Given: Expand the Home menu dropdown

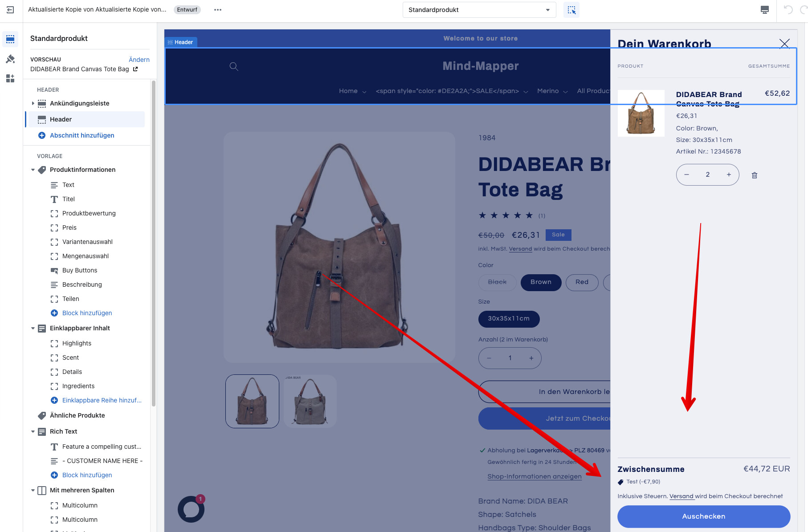Looking at the screenshot, I should 352,91.
